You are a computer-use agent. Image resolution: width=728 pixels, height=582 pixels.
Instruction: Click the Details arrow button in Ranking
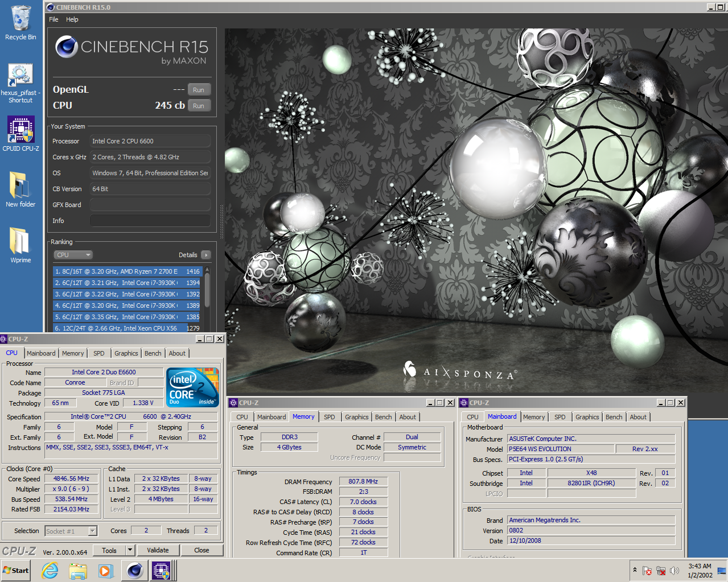pyautogui.click(x=206, y=255)
